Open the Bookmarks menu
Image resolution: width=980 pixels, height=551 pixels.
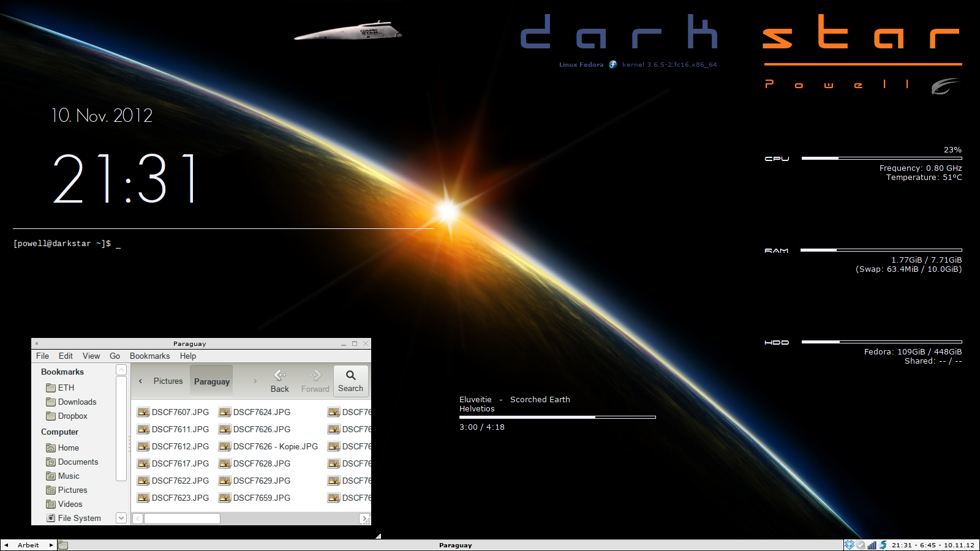(149, 356)
